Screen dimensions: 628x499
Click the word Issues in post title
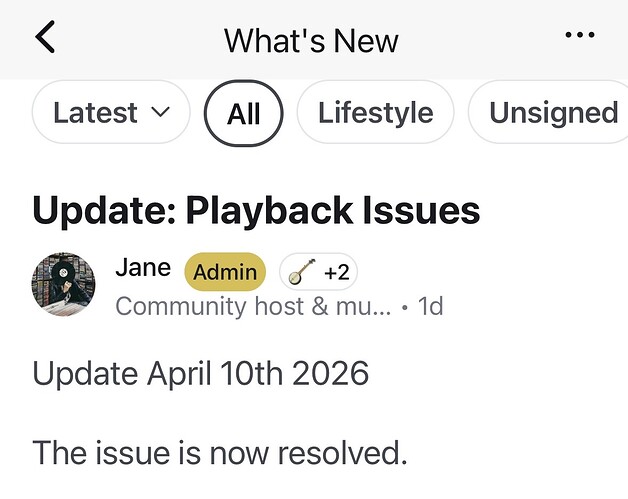coord(421,211)
